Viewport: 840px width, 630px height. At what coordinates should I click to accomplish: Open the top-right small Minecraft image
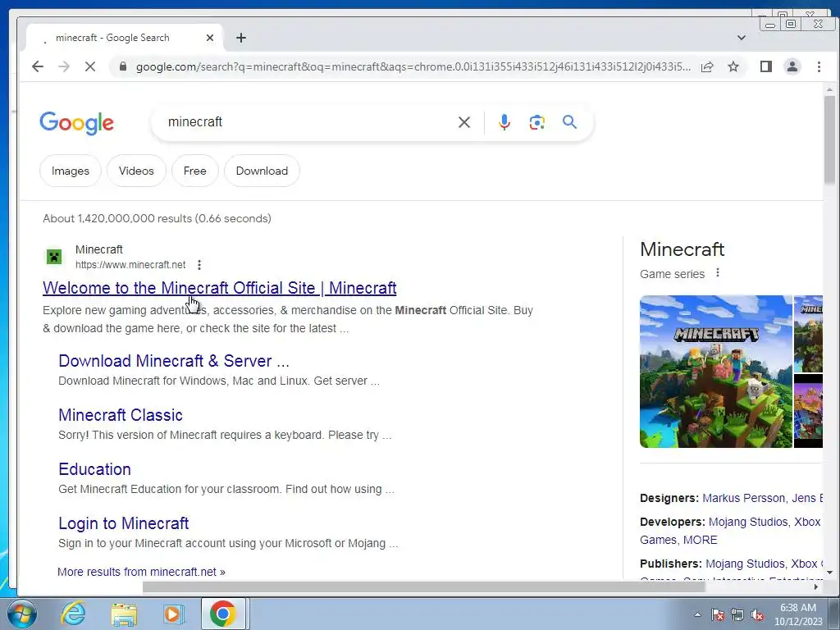coord(808,334)
